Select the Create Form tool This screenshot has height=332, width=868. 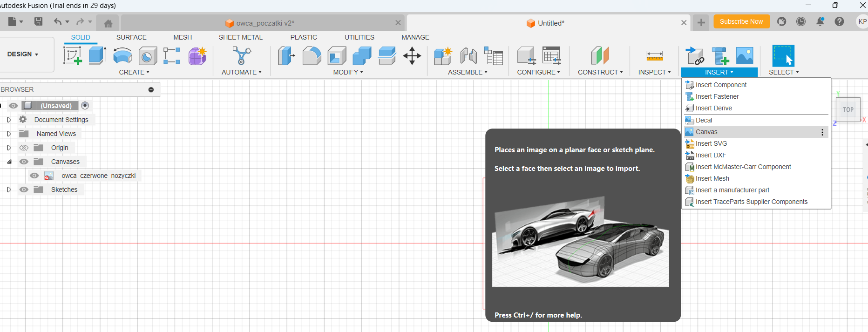(x=197, y=56)
